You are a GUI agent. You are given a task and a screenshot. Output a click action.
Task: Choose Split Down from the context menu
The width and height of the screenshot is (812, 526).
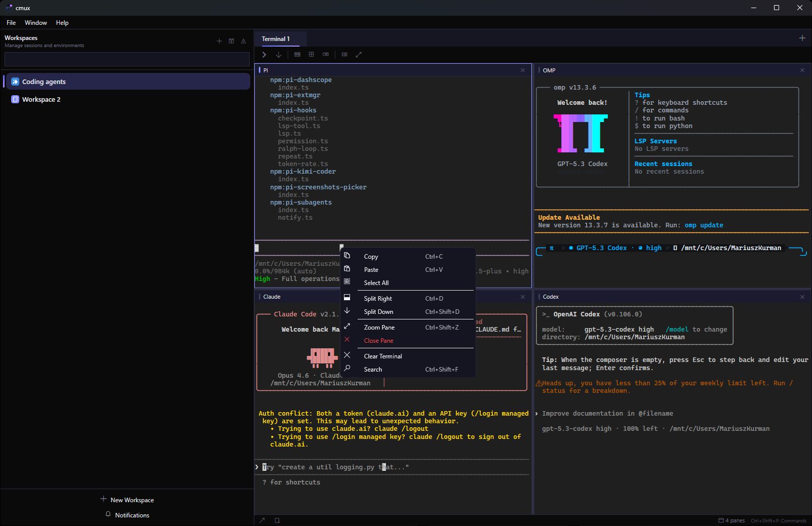coord(408,312)
